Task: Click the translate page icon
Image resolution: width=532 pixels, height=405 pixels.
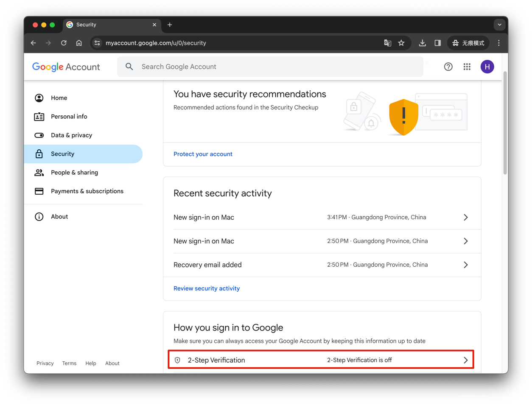Action: point(387,43)
